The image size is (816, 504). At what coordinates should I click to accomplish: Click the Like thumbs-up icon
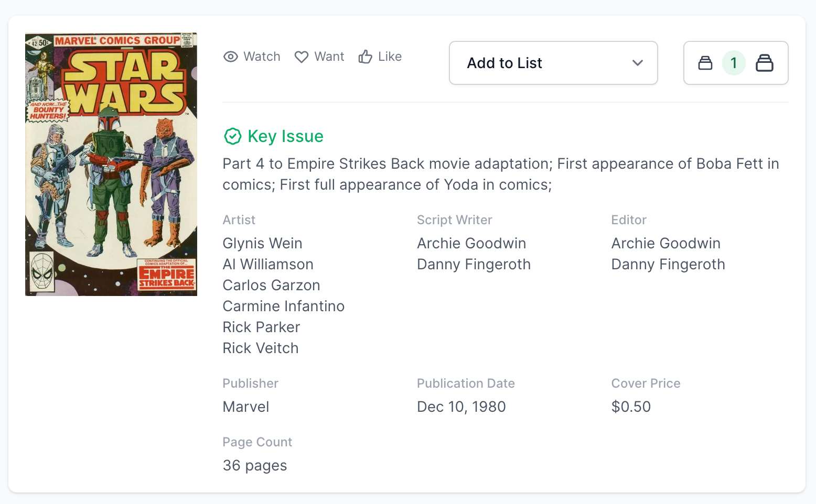366,57
